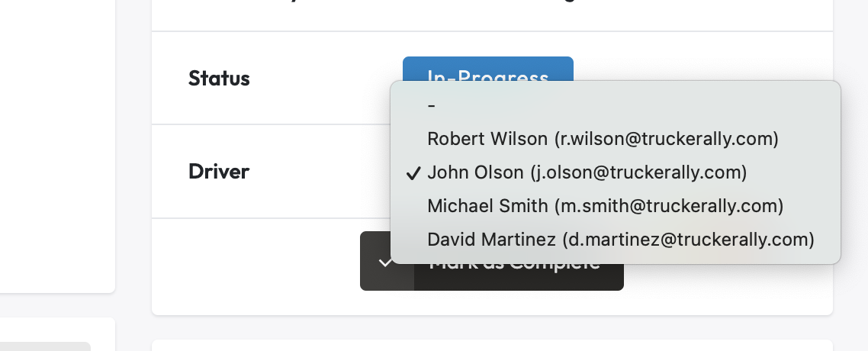The image size is (868, 351).
Task: Pick David Martinez in the dropdown list
Action: pyautogui.click(x=620, y=240)
